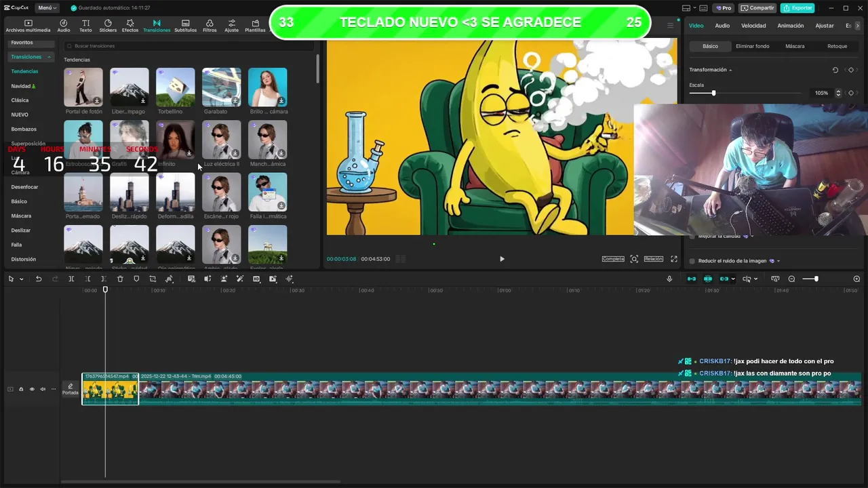Click the Exportar button
868x488 pixels.
click(x=797, y=8)
